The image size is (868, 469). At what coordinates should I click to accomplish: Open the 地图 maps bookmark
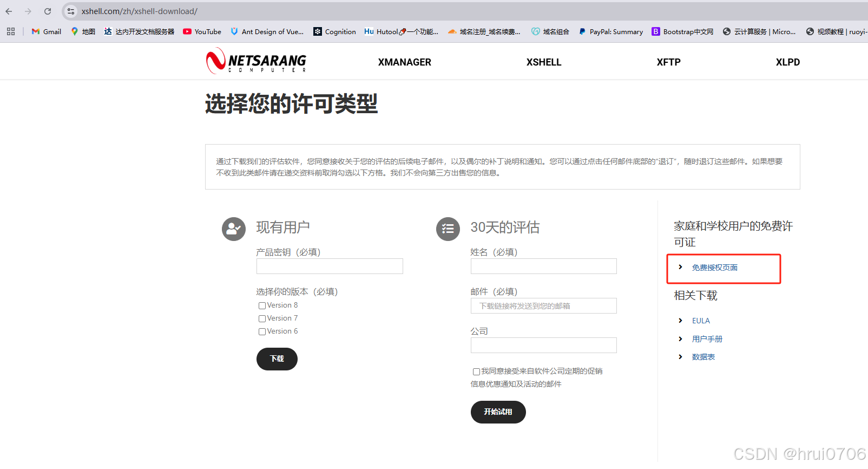point(83,31)
